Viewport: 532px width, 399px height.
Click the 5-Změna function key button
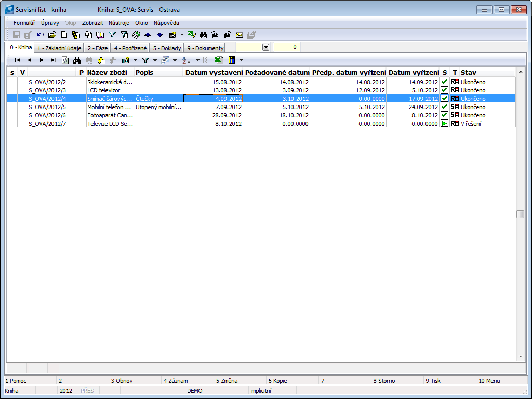click(x=241, y=381)
